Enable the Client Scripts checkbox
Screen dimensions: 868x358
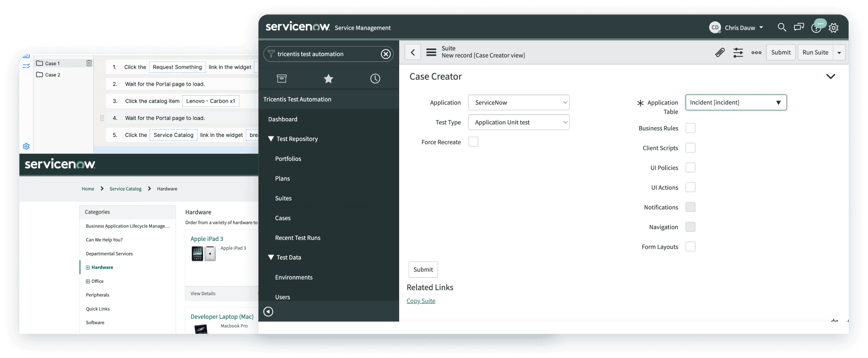pyautogui.click(x=690, y=148)
